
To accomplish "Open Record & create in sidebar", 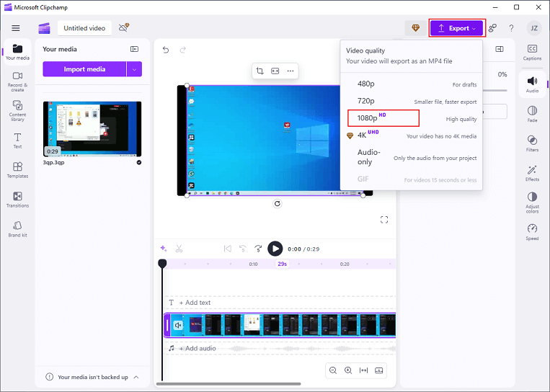I will tap(17, 81).
